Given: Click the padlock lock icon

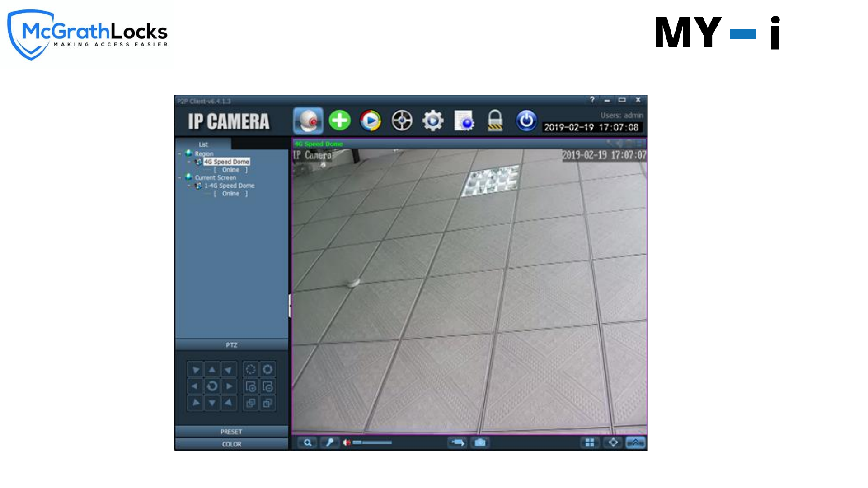Looking at the screenshot, I should [x=495, y=121].
